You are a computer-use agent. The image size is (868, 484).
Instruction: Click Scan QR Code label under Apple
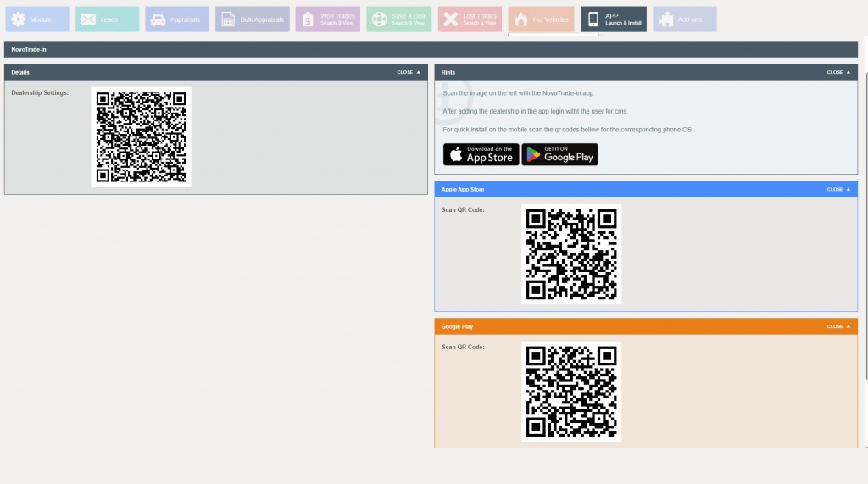click(463, 210)
